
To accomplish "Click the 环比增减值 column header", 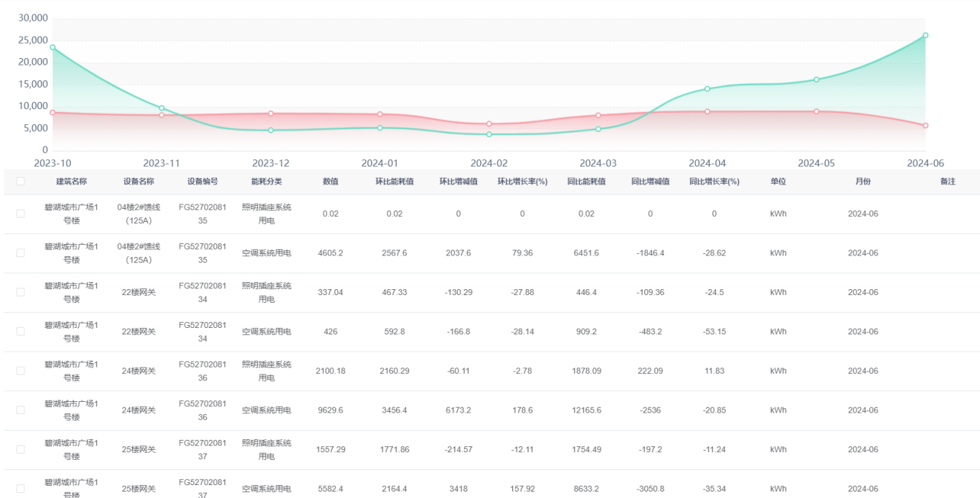I will tap(458, 182).
